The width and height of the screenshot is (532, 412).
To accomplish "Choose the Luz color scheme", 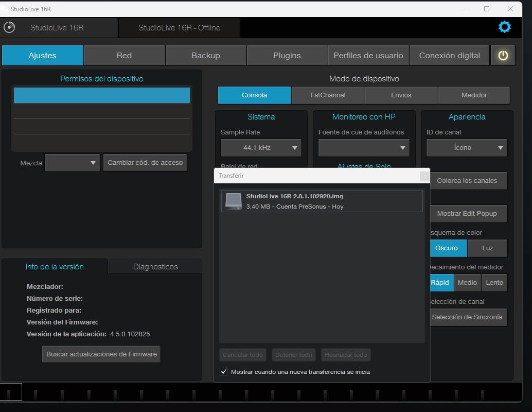I will click(488, 248).
